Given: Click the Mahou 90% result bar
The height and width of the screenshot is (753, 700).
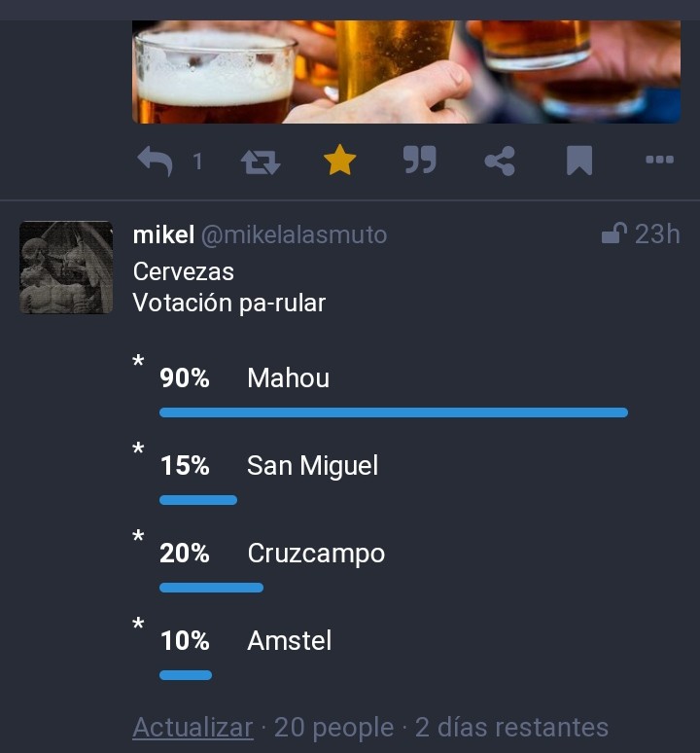Looking at the screenshot, I should coord(393,412).
